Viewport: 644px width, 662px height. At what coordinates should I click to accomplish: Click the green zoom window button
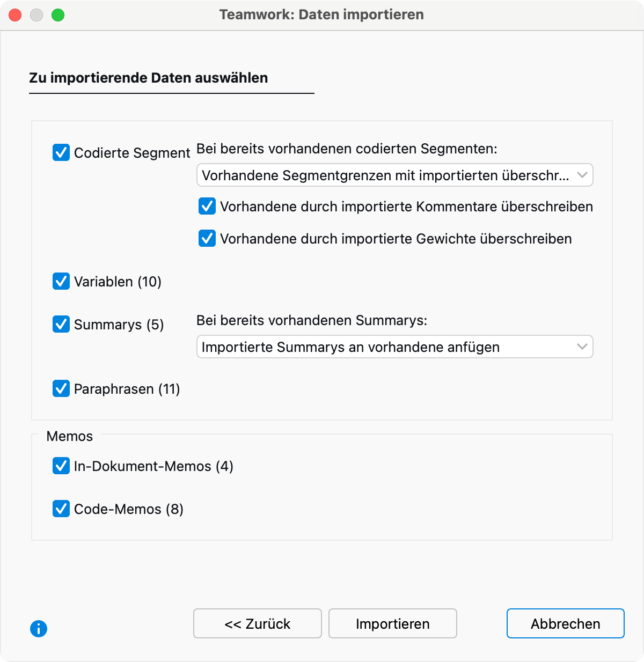click(58, 15)
